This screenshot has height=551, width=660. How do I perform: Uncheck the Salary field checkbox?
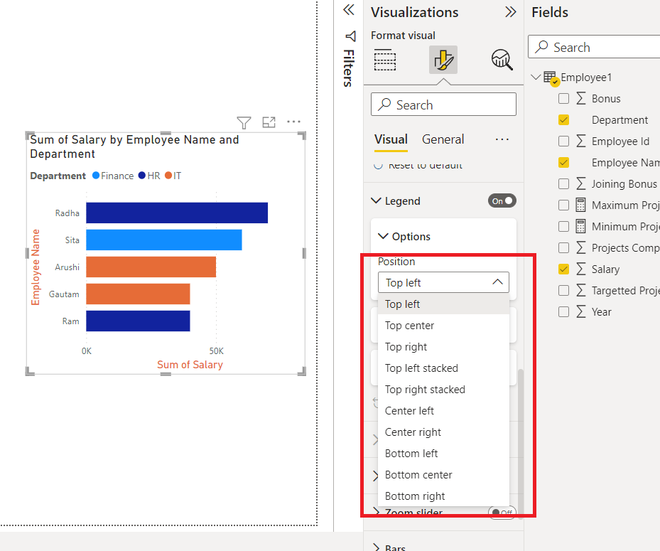(x=563, y=269)
